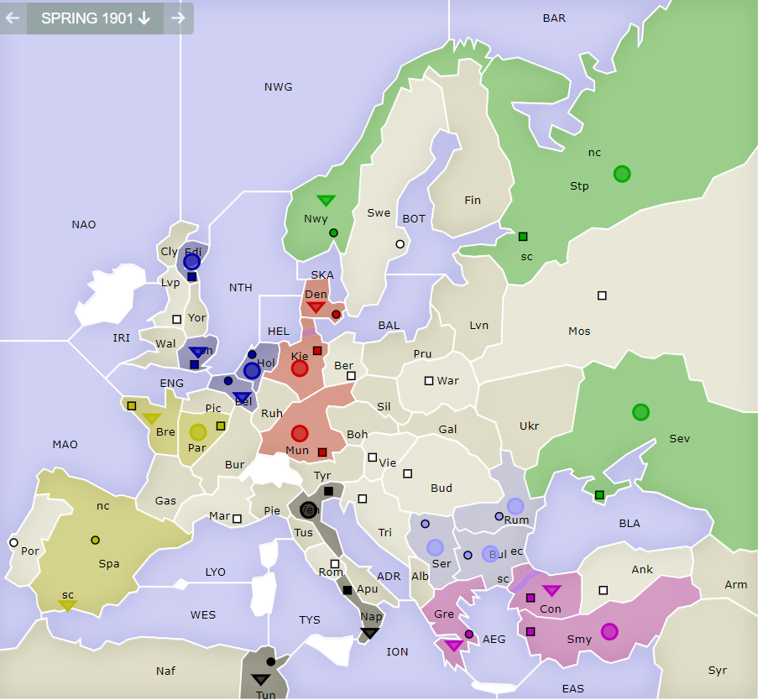Click the Bur Burgundy label

(x=234, y=465)
